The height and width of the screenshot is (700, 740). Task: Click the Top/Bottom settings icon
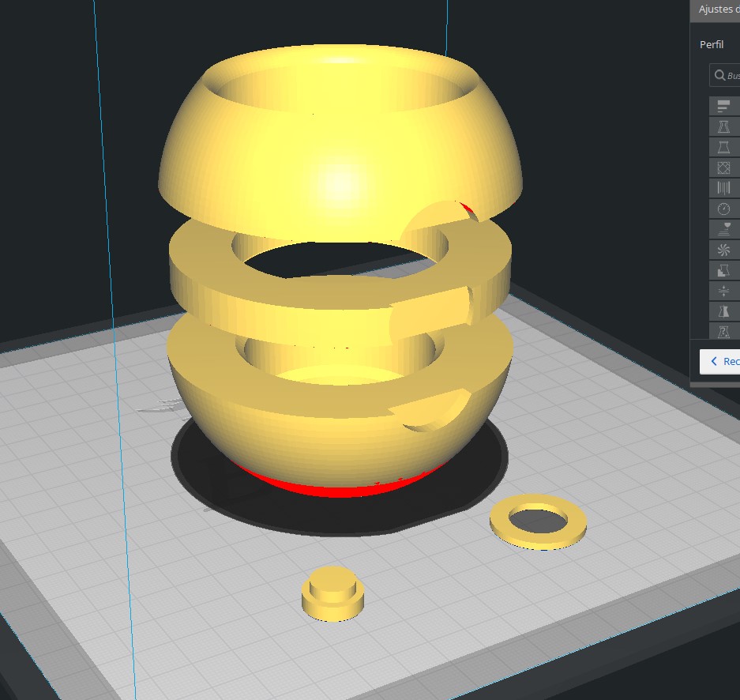723,146
